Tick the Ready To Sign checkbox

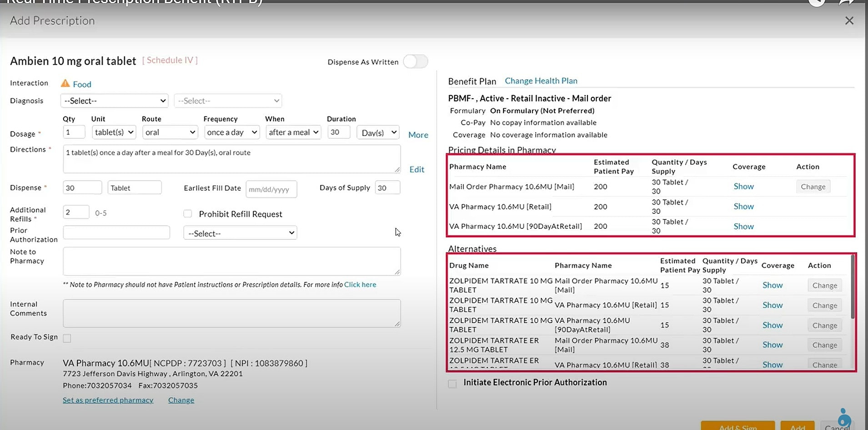tap(67, 338)
